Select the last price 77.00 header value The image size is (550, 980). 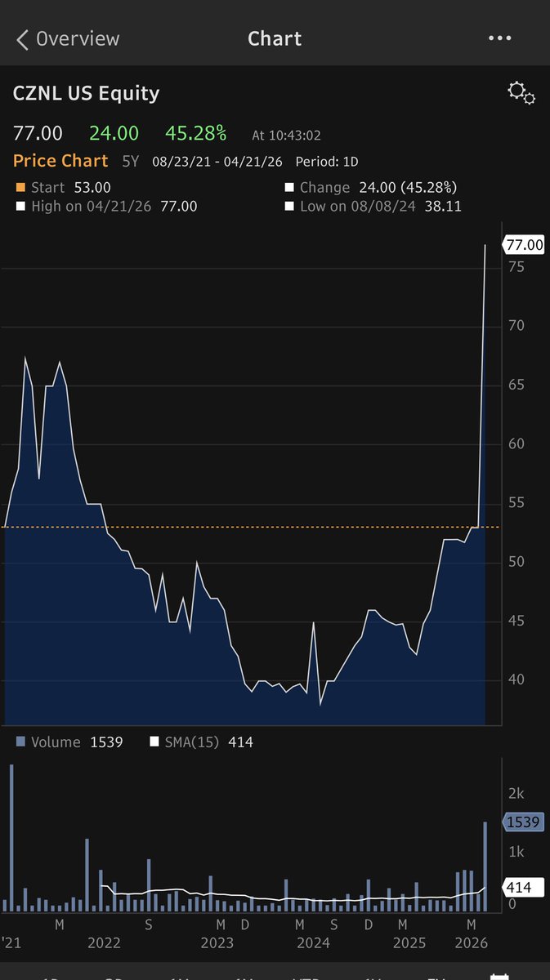coord(38,133)
